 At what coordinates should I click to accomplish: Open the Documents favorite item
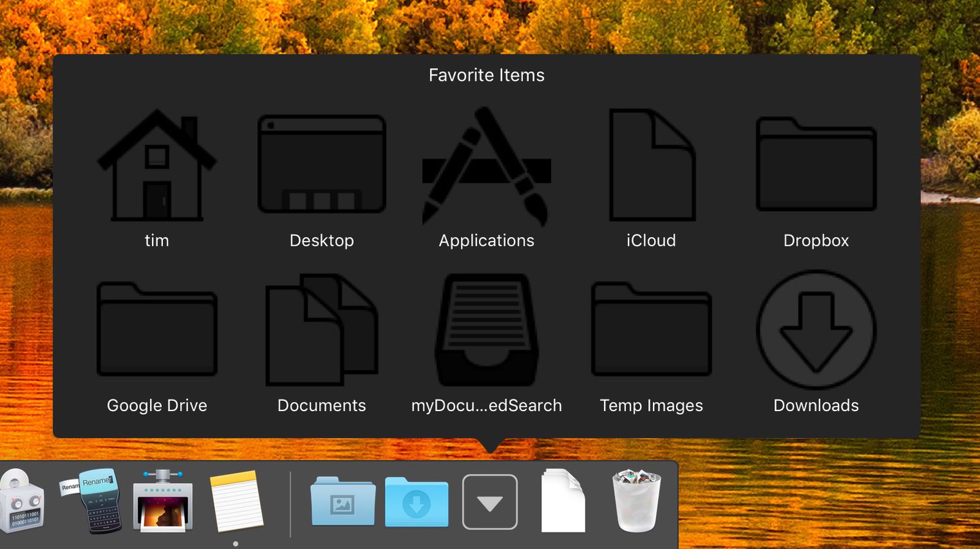pyautogui.click(x=322, y=330)
